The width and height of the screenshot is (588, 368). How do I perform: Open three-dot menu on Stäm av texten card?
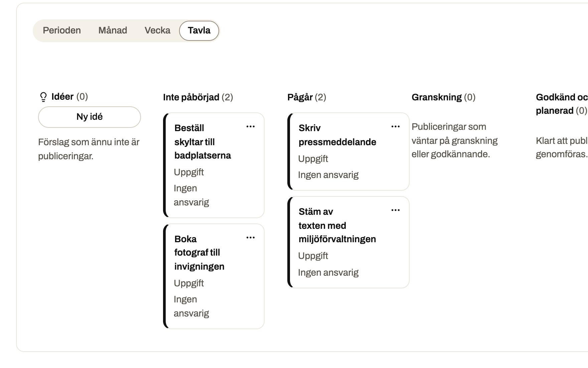396,210
